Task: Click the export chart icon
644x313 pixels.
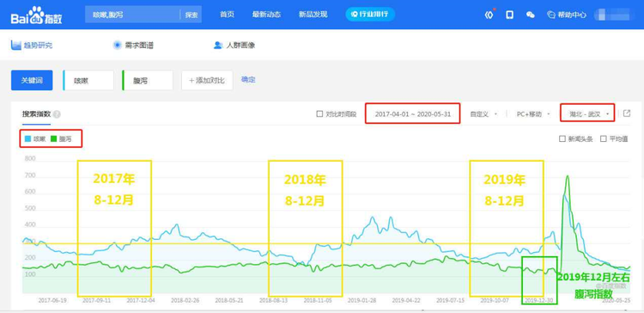Action: click(626, 114)
